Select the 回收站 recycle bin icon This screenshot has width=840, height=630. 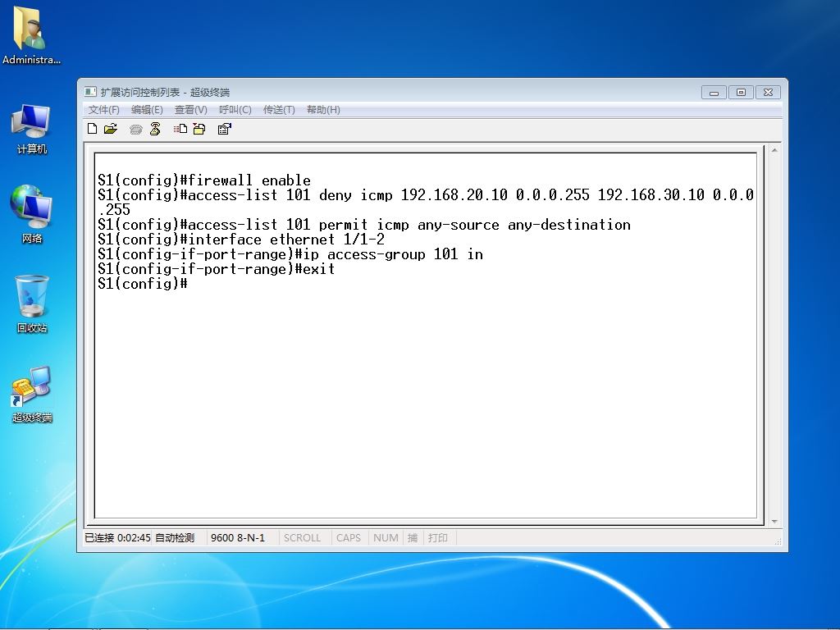tap(32, 304)
